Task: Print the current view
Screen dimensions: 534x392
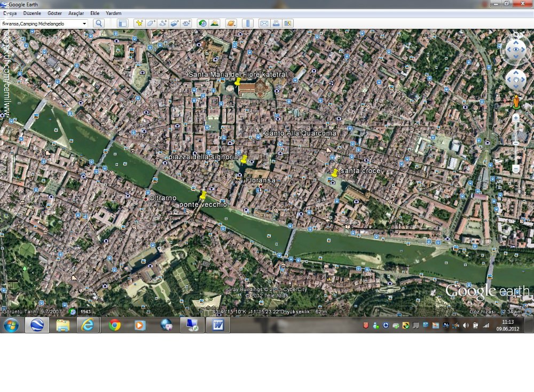Action: [276, 23]
